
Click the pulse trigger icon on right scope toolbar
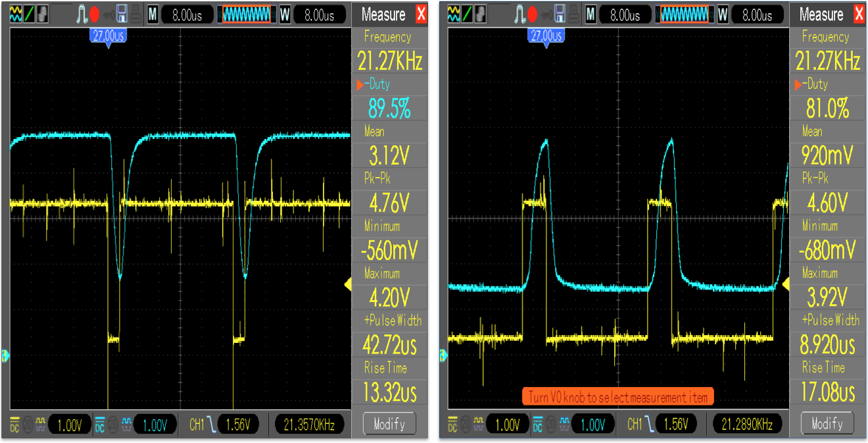pyautogui.click(x=519, y=14)
